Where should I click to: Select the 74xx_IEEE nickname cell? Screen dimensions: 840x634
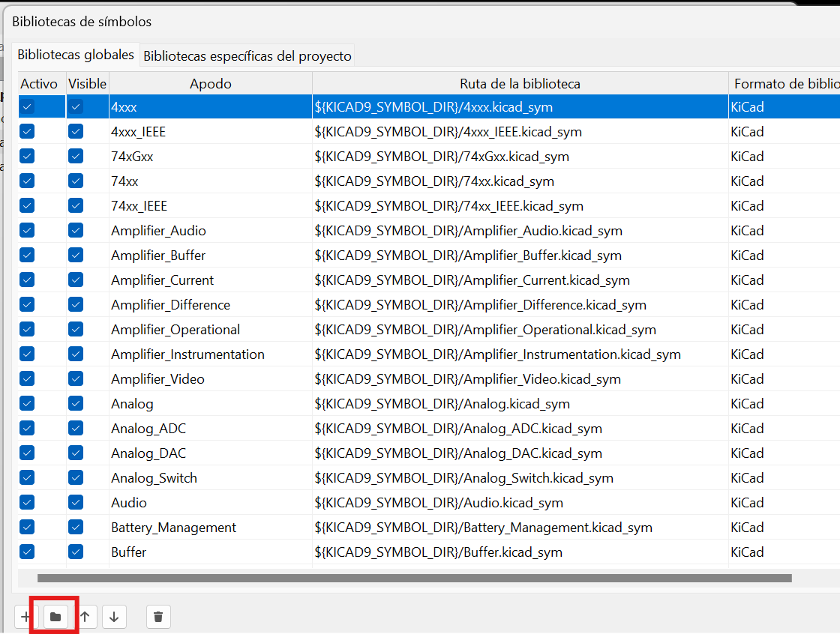coord(211,205)
